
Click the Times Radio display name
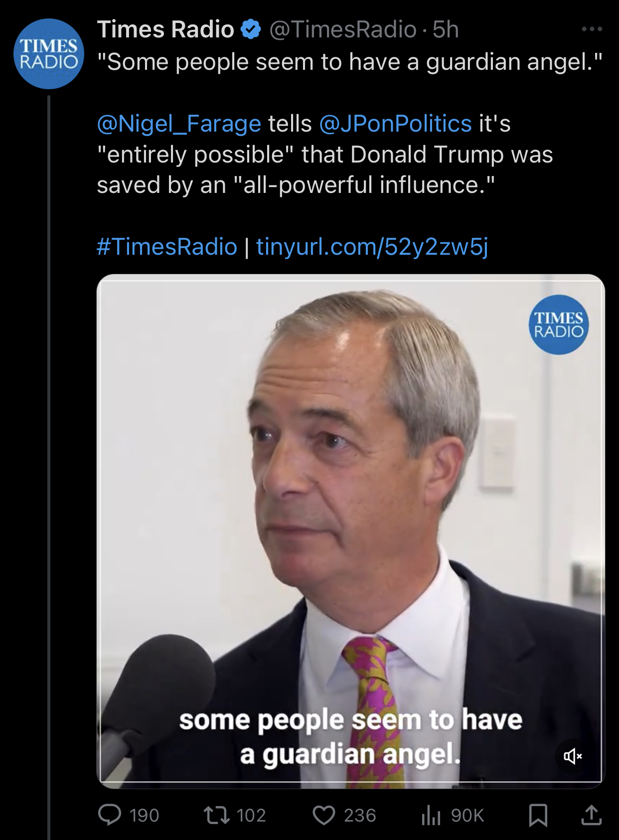click(x=165, y=29)
